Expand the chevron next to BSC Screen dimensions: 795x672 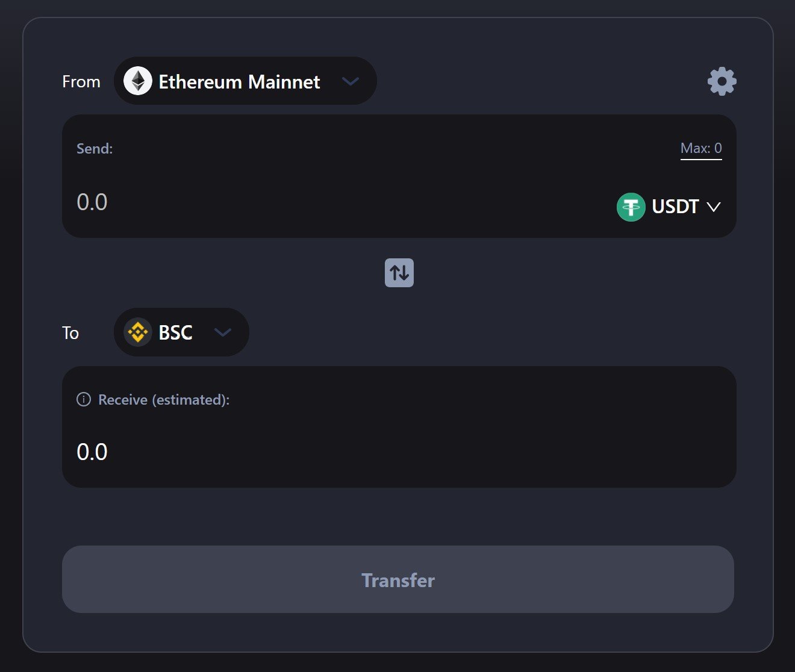click(x=223, y=332)
